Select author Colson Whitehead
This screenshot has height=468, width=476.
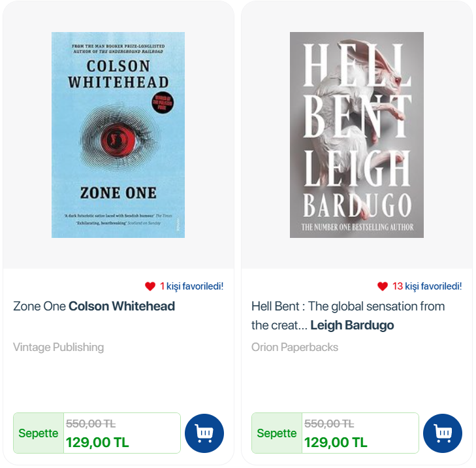tap(121, 306)
